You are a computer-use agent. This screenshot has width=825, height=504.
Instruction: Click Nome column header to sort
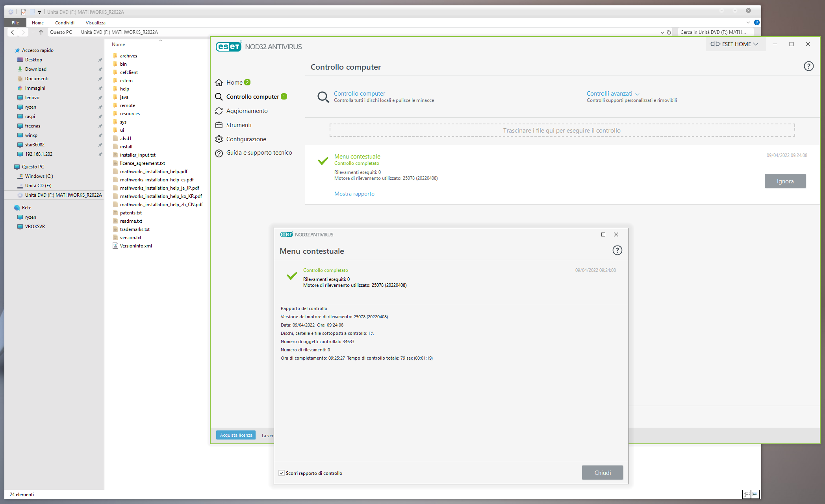click(x=118, y=44)
